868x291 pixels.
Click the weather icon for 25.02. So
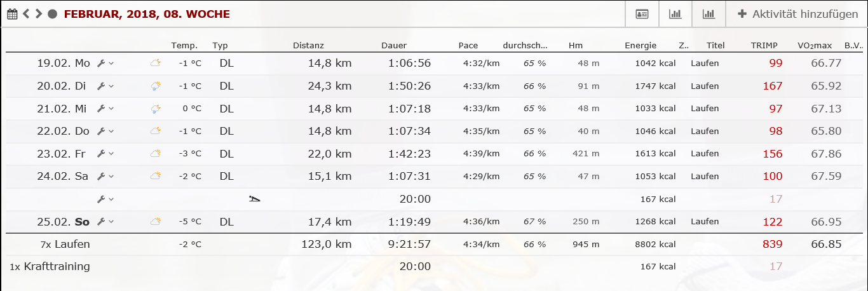point(155,222)
